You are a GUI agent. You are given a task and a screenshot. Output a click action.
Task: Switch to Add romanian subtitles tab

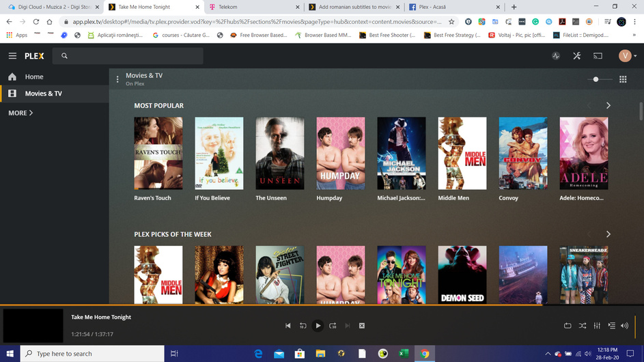coord(354,7)
